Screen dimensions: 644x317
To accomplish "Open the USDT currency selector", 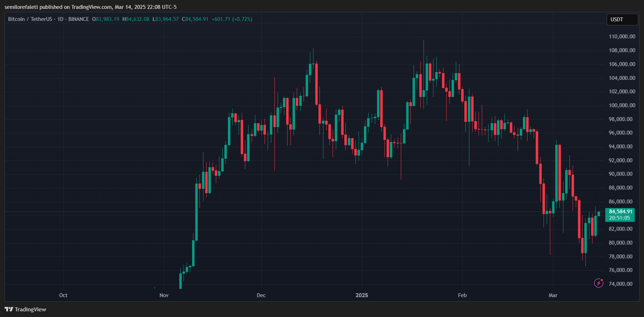I will coord(622,20).
